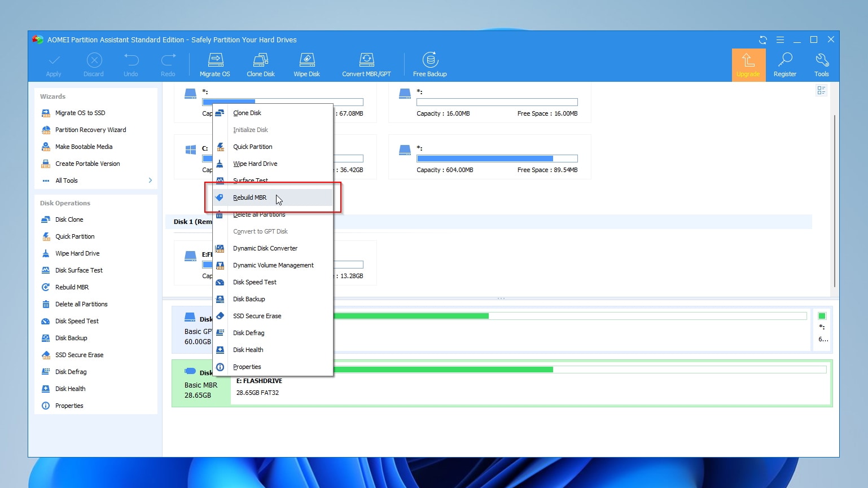Image resolution: width=868 pixels, height=488 pixels.
Task: Click Disk Backup in the sidebar
Action: point(71,338)
